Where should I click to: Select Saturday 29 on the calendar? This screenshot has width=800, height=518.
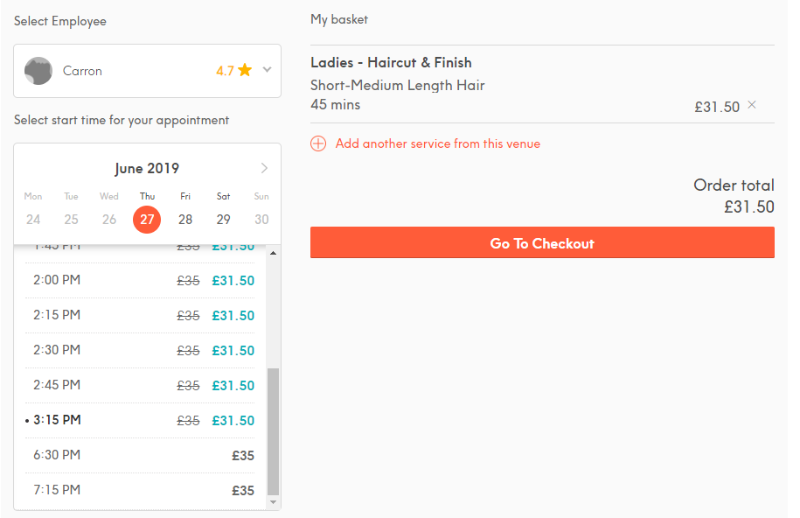pos(223,219)
